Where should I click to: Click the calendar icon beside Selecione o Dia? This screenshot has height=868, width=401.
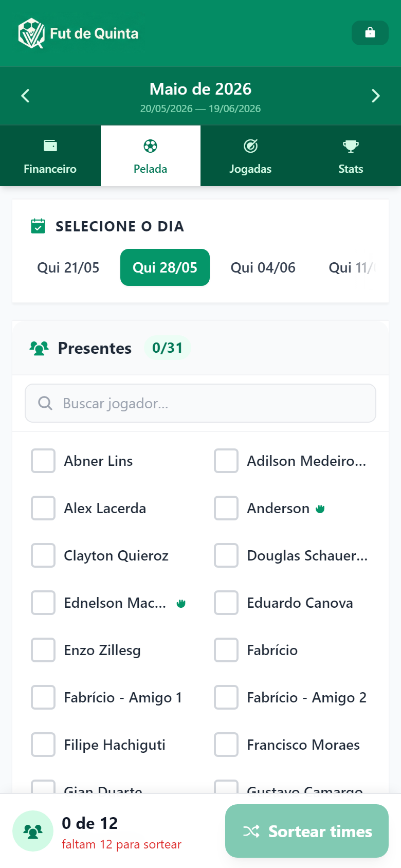(x=38, y=226)
